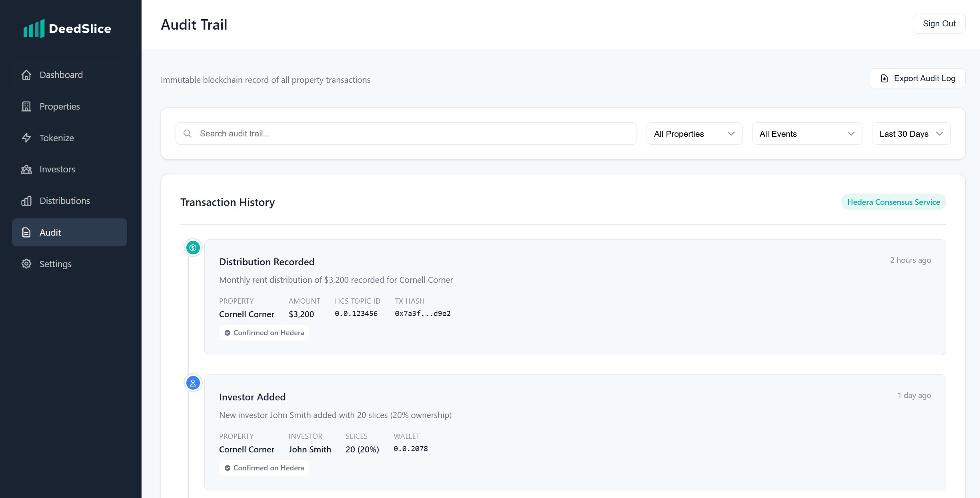Image resolution: width=980 pixels, height=498 pixels.
Task: Select the Investors group icon
Action: [26, 169]
